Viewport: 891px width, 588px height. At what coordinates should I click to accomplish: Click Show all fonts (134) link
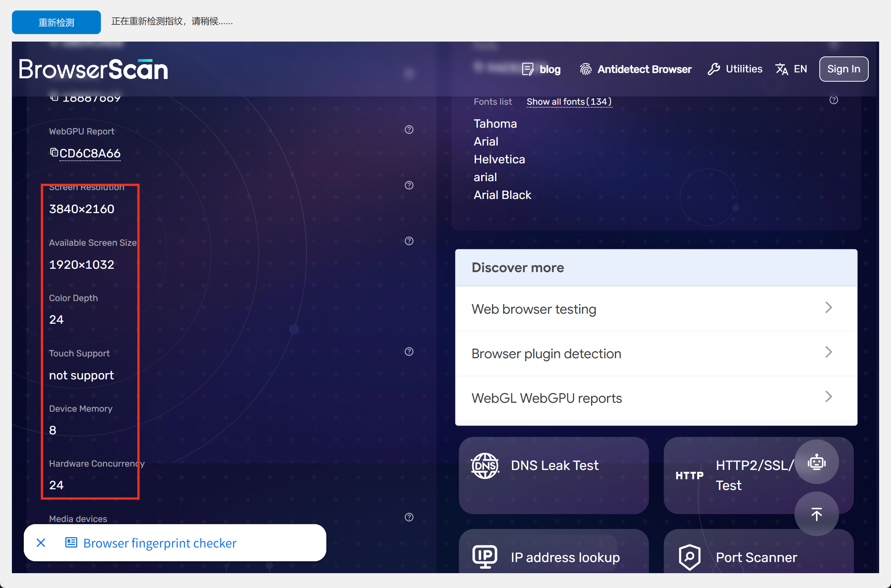tap(569, 102)
